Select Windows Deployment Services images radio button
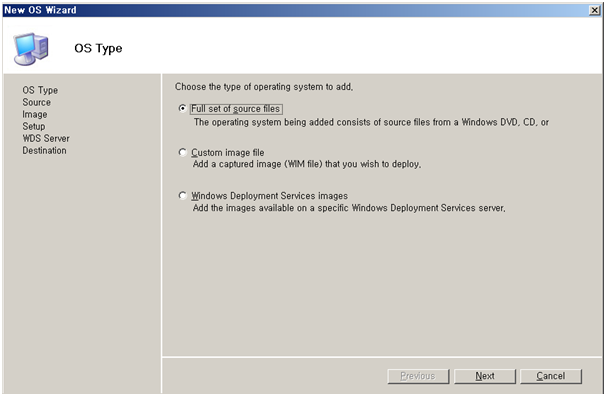 tap(182, 195)
